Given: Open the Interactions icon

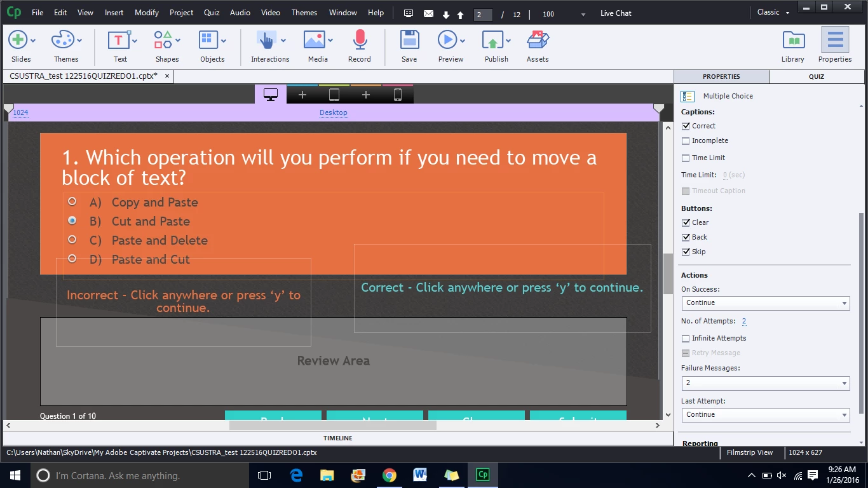Looking at the screenshot, I should [x=266, y=39].
